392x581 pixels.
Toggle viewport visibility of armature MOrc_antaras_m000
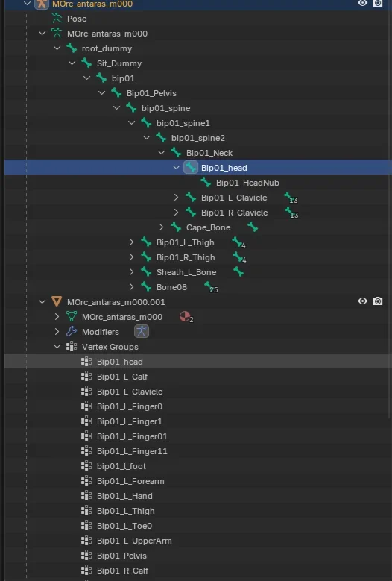coord(362,3)
